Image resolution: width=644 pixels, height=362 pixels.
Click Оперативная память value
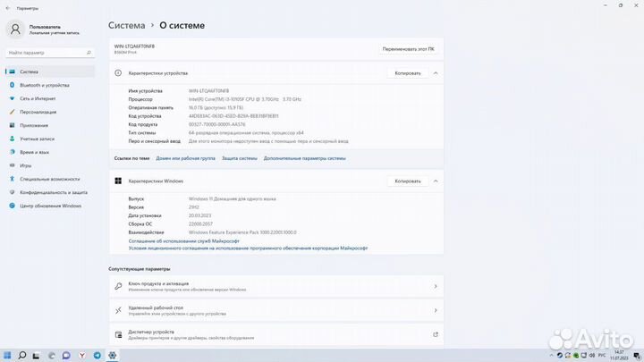click(216, 107)
